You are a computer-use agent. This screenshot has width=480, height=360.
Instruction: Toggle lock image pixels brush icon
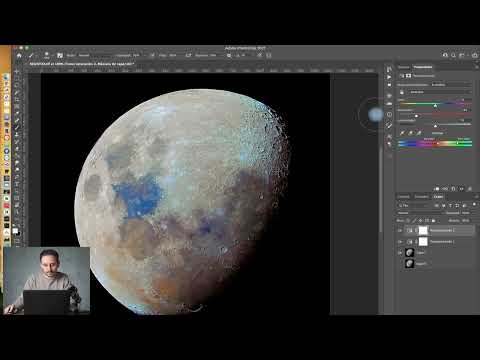tap(414, 220)
